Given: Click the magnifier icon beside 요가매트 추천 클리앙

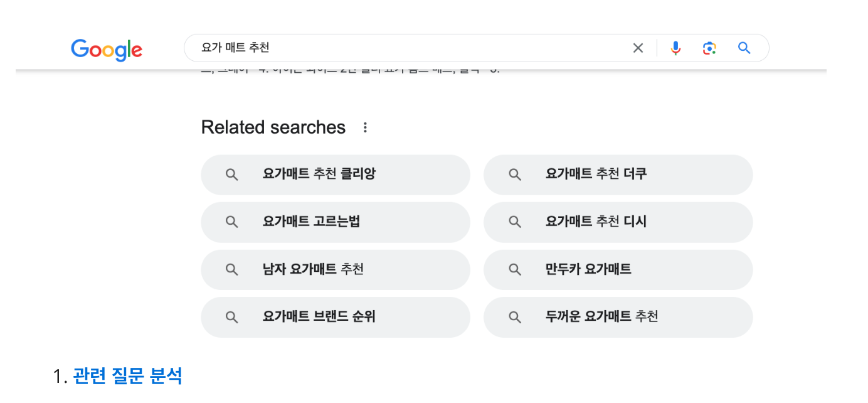Looking at the screenshot, I should pos(231,175).
